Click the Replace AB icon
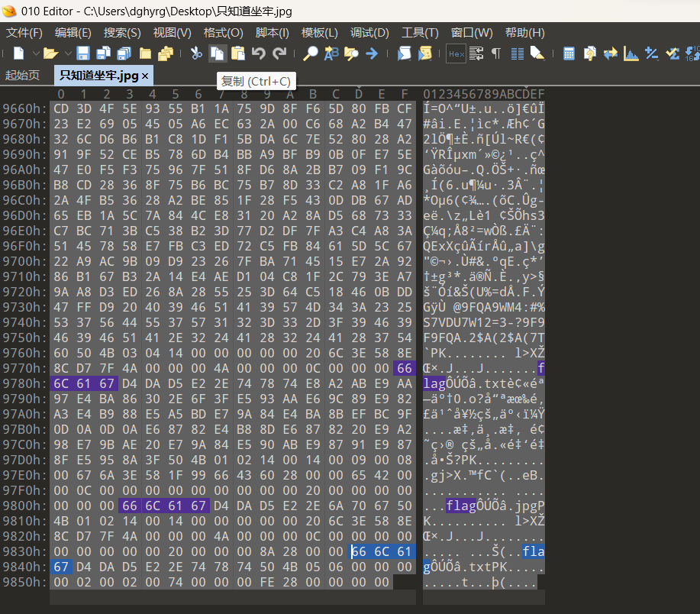The width and height of the screenshot is (700, 614). coord(331,53)
